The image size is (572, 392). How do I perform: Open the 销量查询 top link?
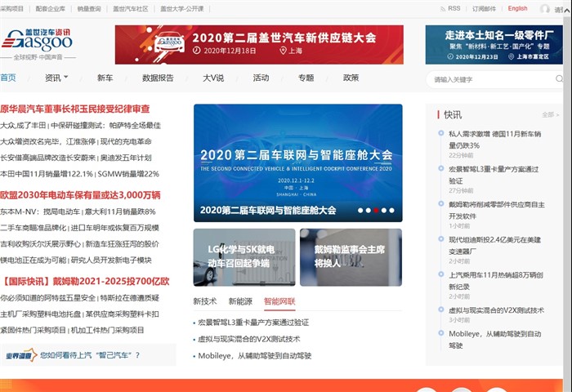(89, 9)
